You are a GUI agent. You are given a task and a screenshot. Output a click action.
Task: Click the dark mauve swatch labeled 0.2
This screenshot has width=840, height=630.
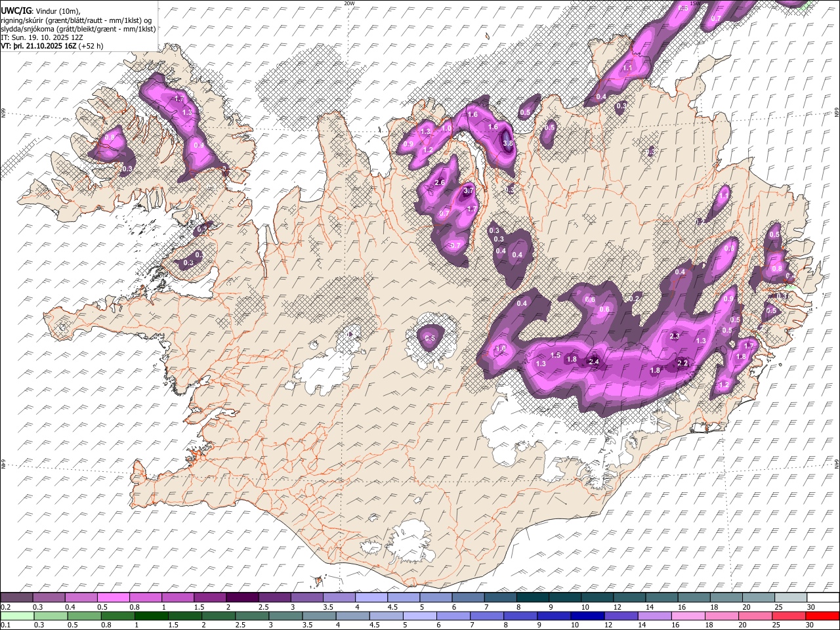pos(16,598)
